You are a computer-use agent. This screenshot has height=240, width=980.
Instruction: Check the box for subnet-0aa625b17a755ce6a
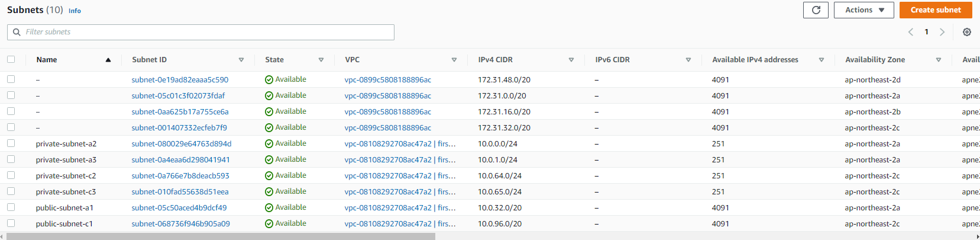(x=11, y=111)
